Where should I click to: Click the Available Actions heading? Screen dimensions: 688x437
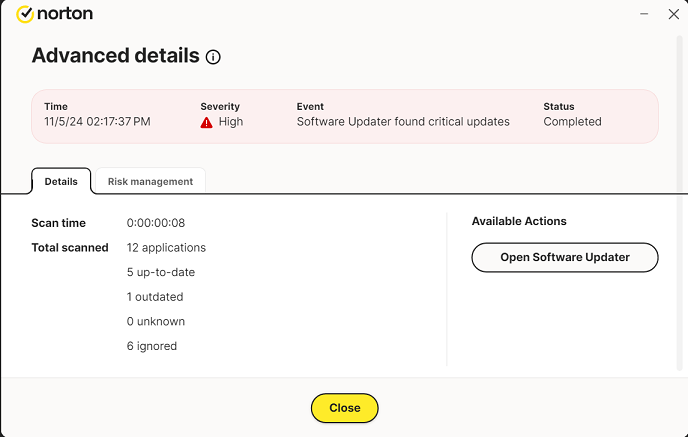click(x=519, y=221)
